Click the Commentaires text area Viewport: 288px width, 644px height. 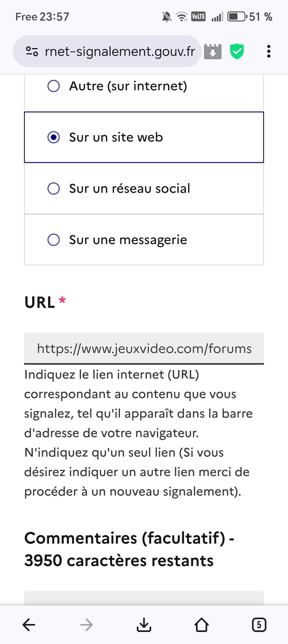(x=144, y=598)
